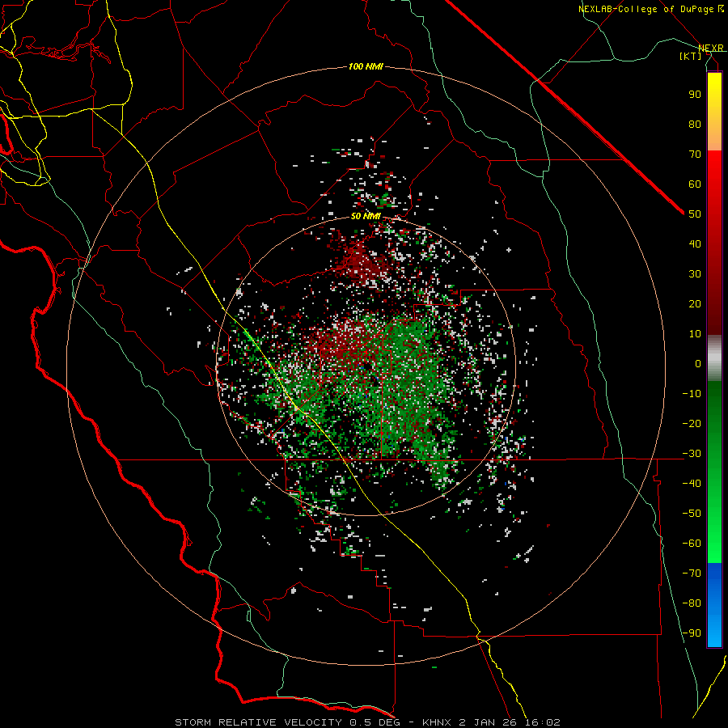This screenshot has width=728, height=728.
Task: Click the [KT] units label
Action: pyautogui.click(x=691, y=56)
